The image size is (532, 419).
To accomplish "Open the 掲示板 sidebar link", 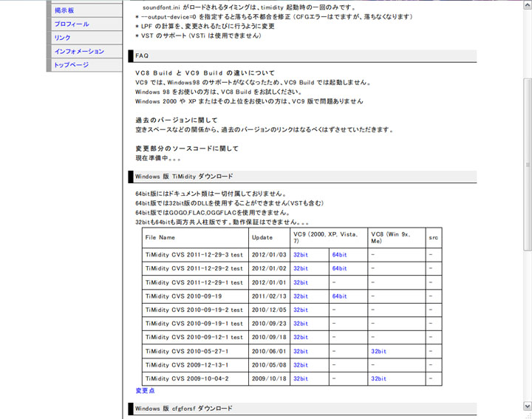I will click(x=64, y=10).
